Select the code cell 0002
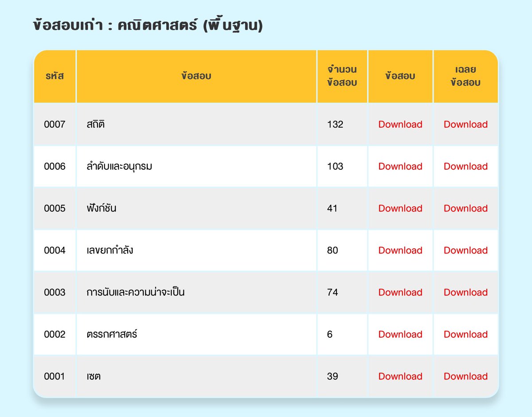532x417 pixels. tap(55, 335)
